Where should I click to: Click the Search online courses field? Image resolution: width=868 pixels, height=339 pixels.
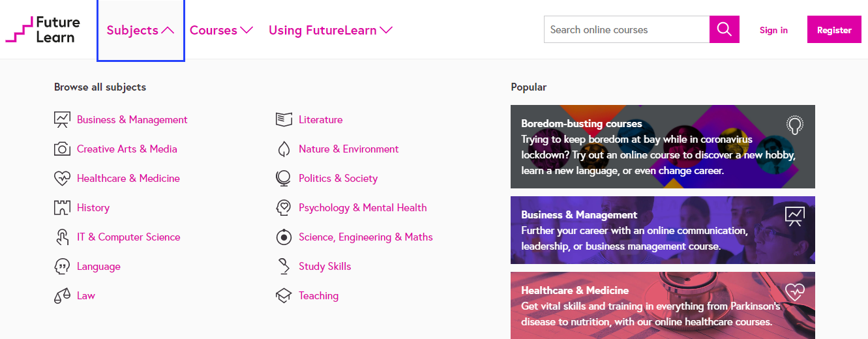[x=626, y=29]
